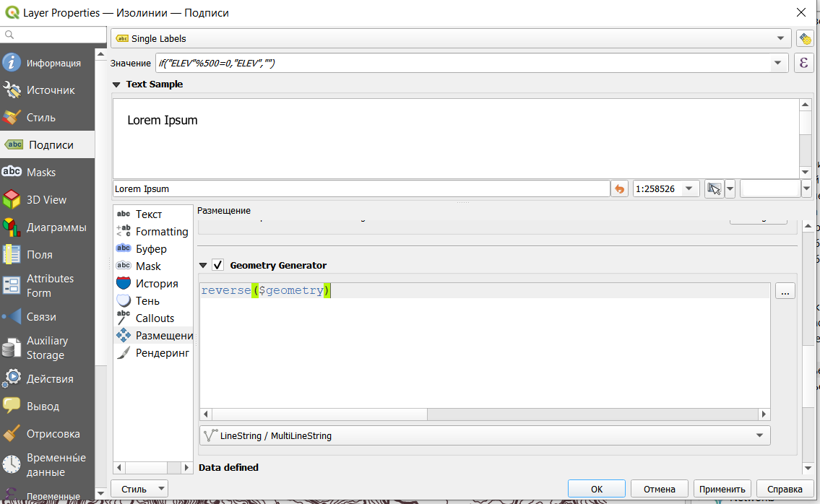820x504 pixels.
Task: Open the Диаграммы section
Action: pos(56,227)
